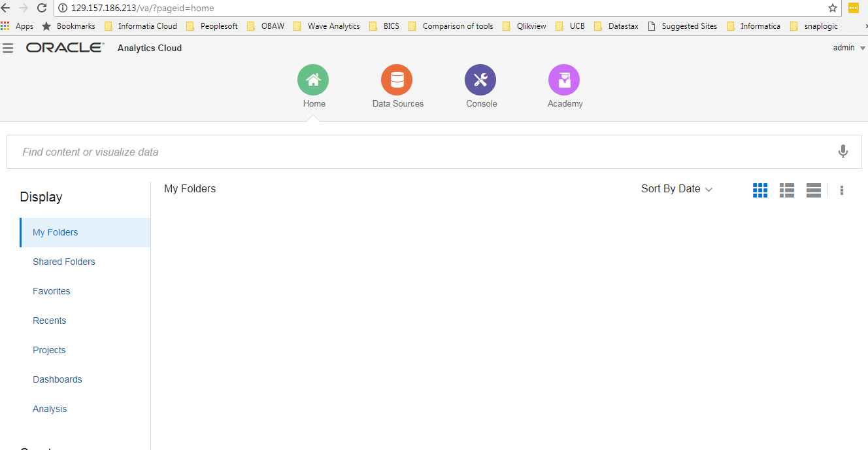This screenshot has height=450, width=868.
Task: Switch to grid view layout
Action: click(760, 190)
